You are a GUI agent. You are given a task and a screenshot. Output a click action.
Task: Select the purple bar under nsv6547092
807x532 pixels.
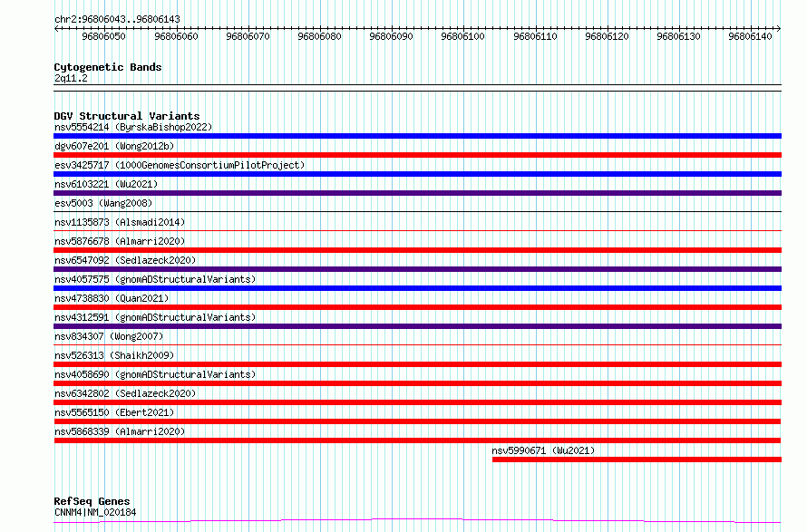417,269
